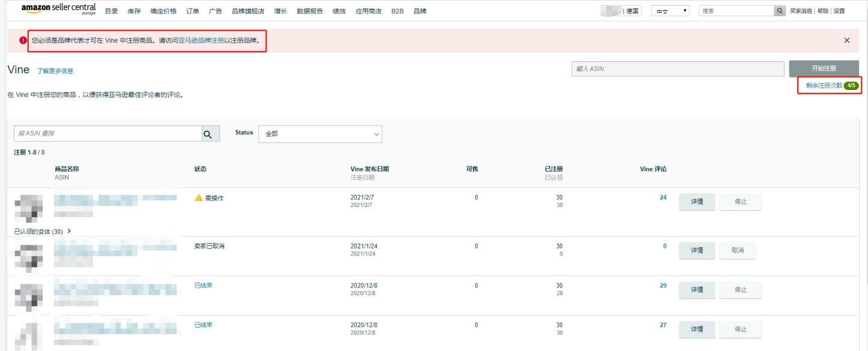Viewport: 868px width, 351px height.
Task: Click 已结束 in the row with 29 reviews
Action: 203,286
